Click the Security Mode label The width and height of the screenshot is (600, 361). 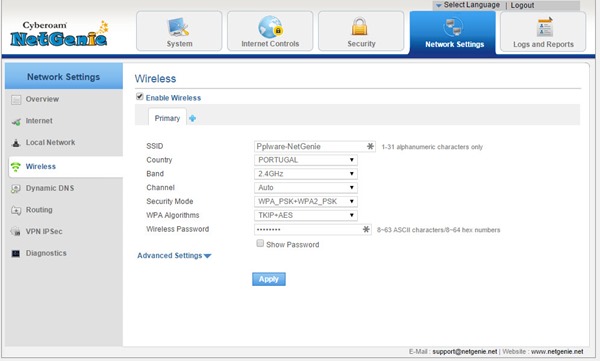[x=170, y=201]
